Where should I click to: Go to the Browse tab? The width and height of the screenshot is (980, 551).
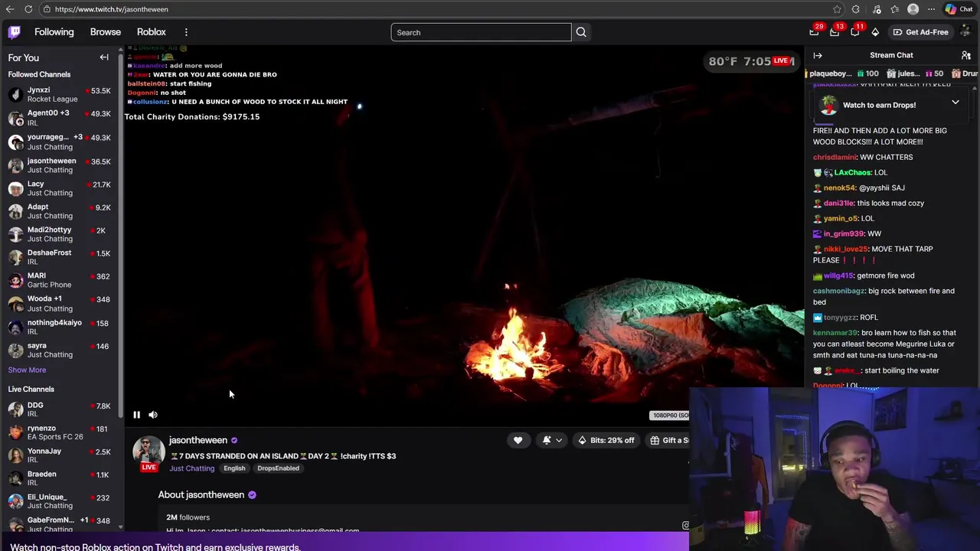click(x=106, y=32)
